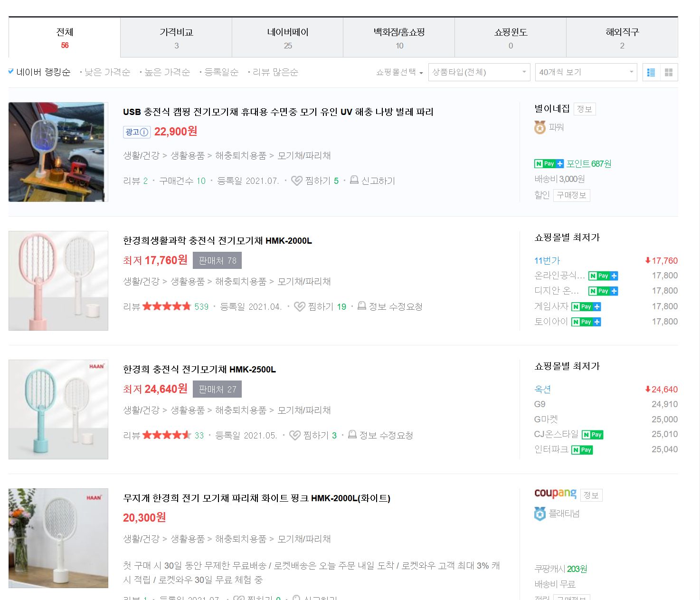This screenshot has height=600, width=700.
Task: Click the 파워 seller medal icon
Action: [x=540, y=127]
